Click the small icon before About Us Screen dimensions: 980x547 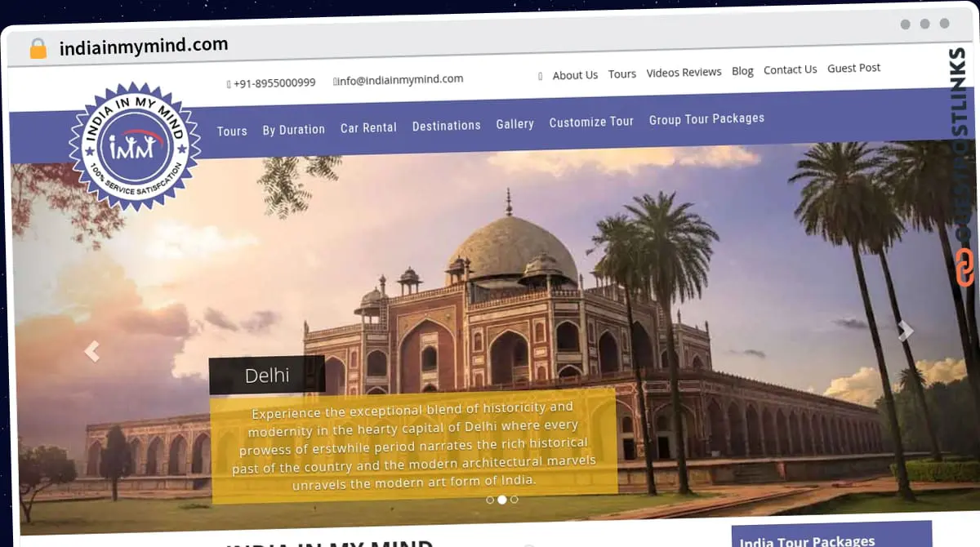click(540, 76)
